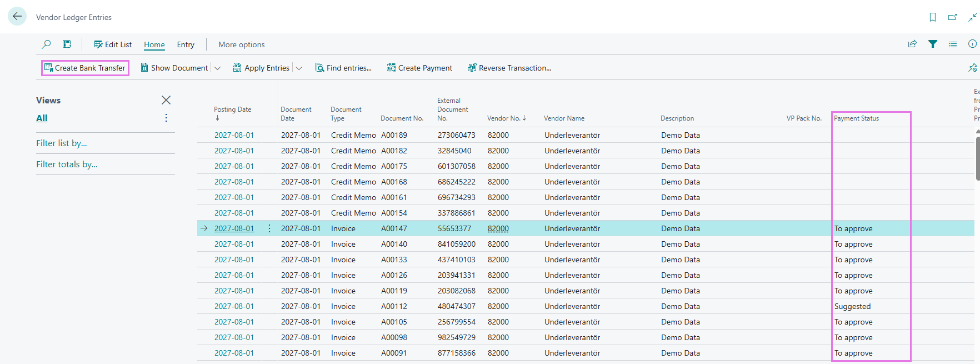Viewport: 980px width, 364px height.
Task: Open the information factbox icon
Action: tap(972, 44)
